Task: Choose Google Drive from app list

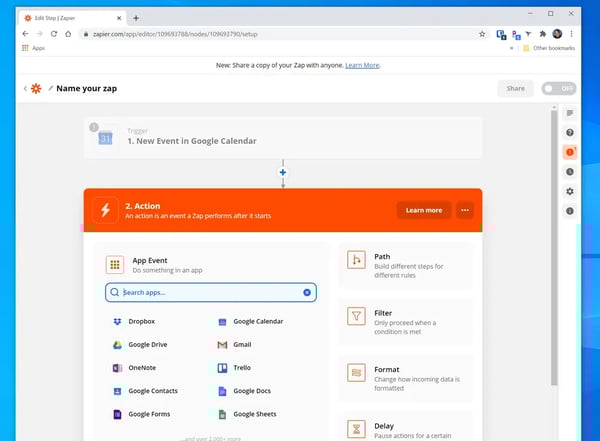Action: [x=140, y=345]
